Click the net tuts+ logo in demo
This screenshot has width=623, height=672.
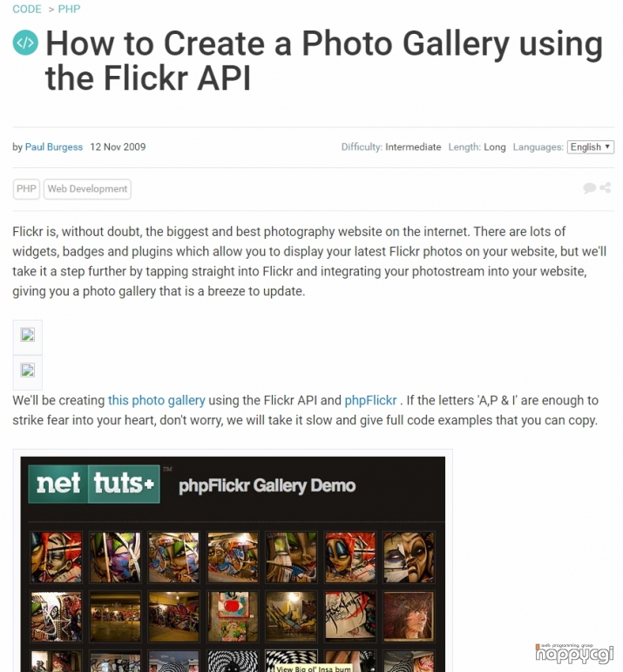94,484
